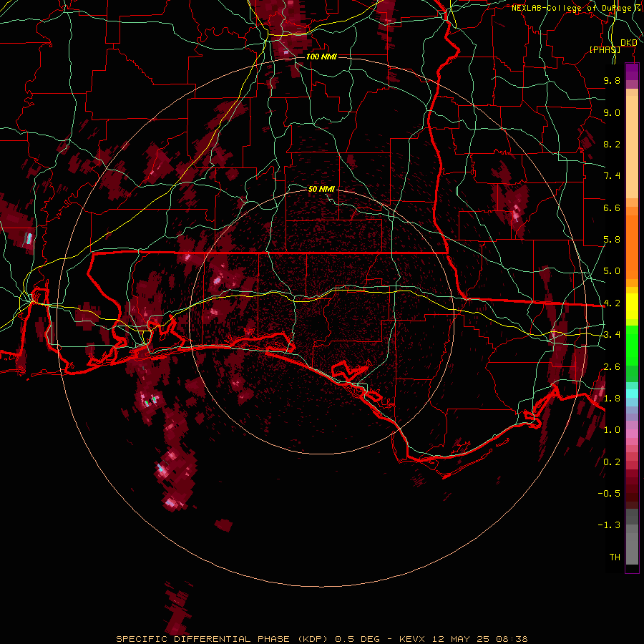Click the 3.4 scale value

tap(612, 335)
